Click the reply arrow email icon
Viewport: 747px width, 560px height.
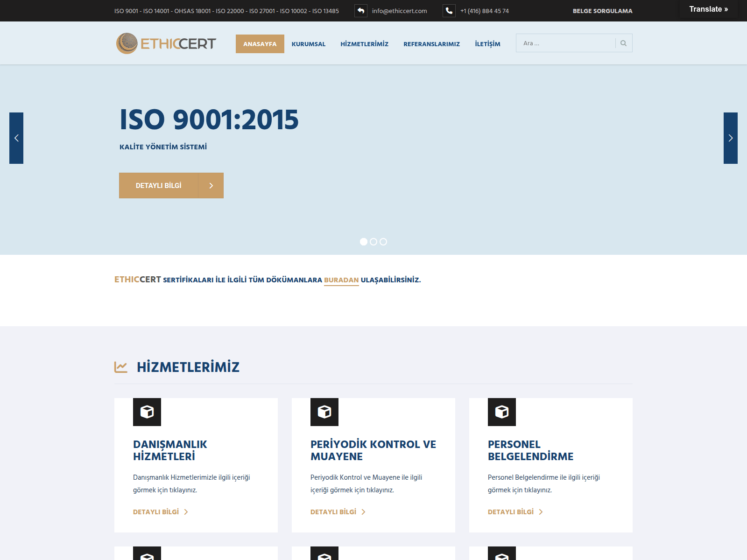(361, 11)
